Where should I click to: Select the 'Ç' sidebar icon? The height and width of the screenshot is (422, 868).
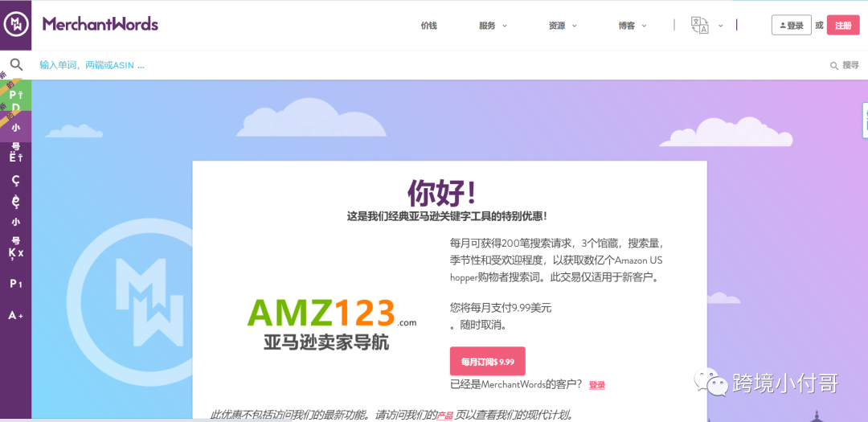[15, 181]
